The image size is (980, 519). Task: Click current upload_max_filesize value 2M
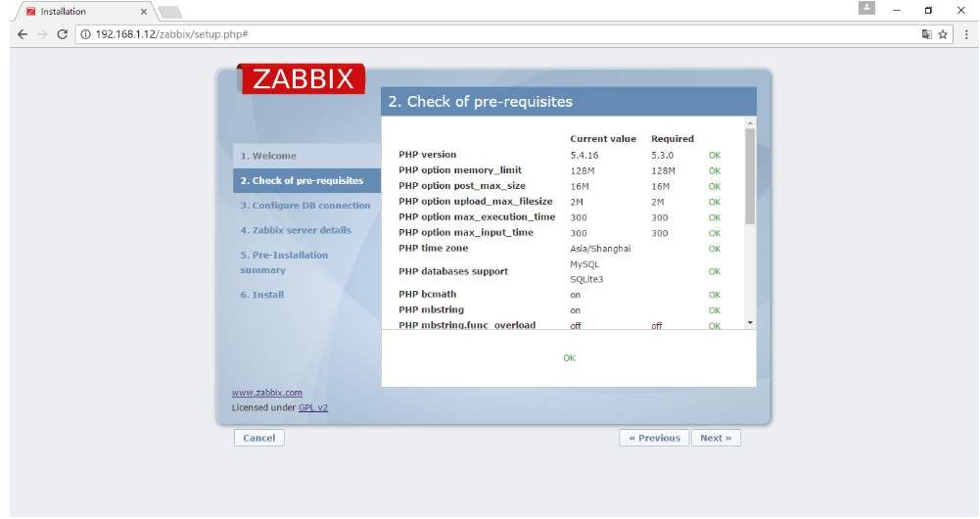(x=577, y=202)
